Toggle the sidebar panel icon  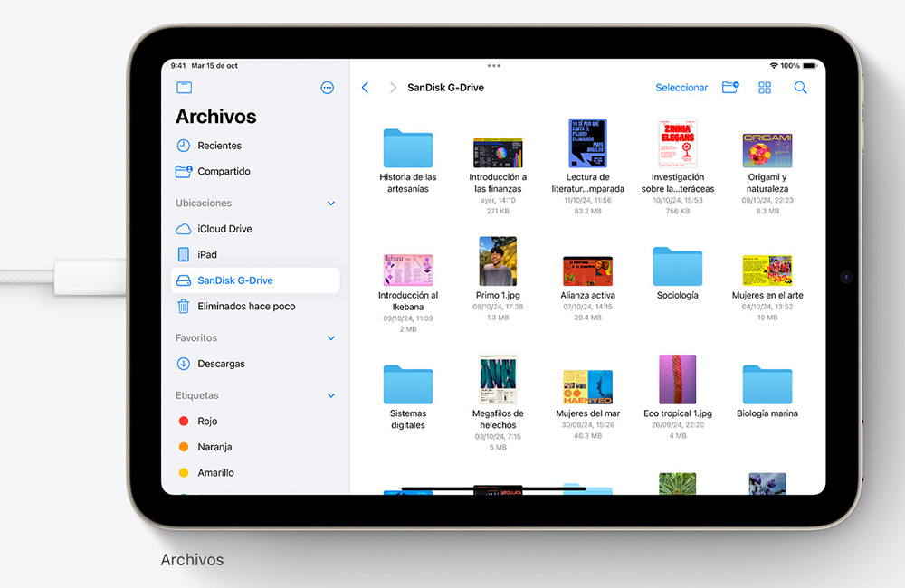(x=185, y=88)
